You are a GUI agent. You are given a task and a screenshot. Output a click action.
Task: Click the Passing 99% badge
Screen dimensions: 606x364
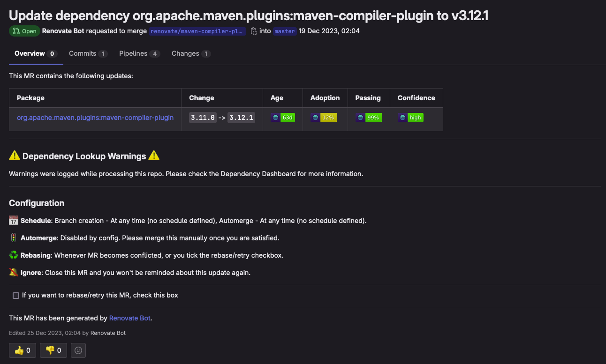tap(369, 118)
